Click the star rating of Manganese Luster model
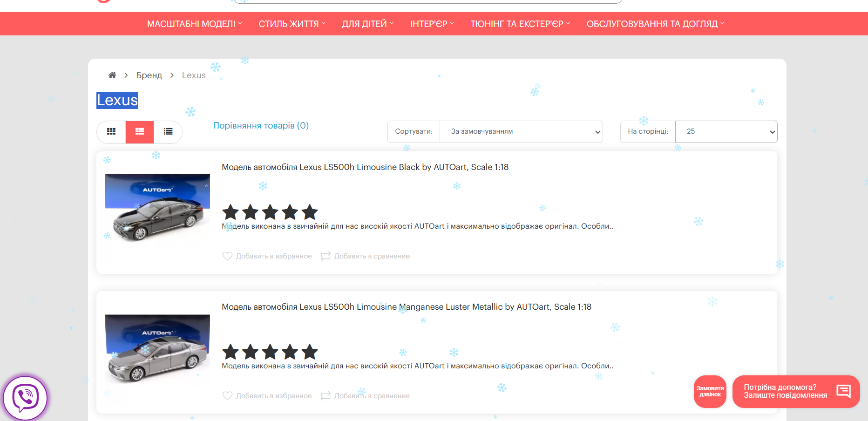The image size is (868, 421). (x=270, y=352)
